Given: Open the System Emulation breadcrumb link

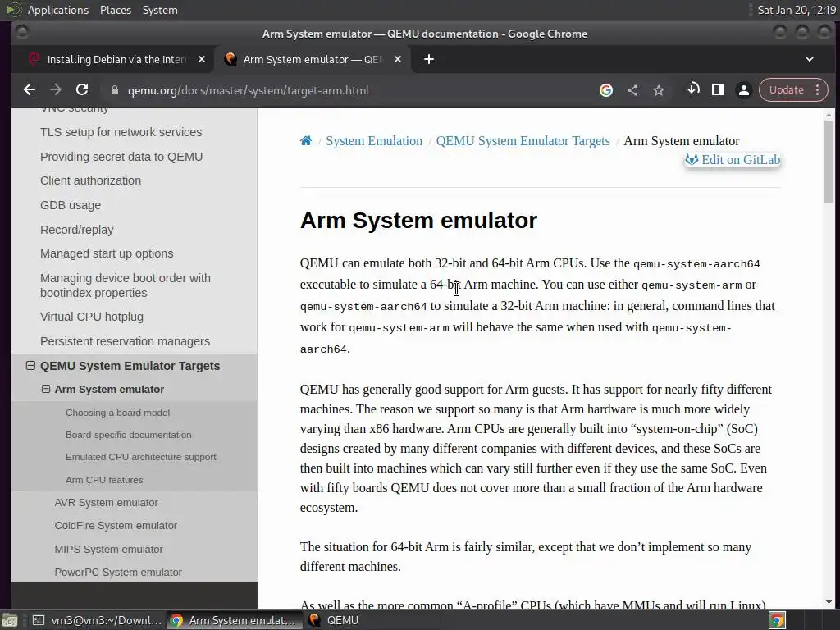Looking at the screenshot, I should coord(374,141).
